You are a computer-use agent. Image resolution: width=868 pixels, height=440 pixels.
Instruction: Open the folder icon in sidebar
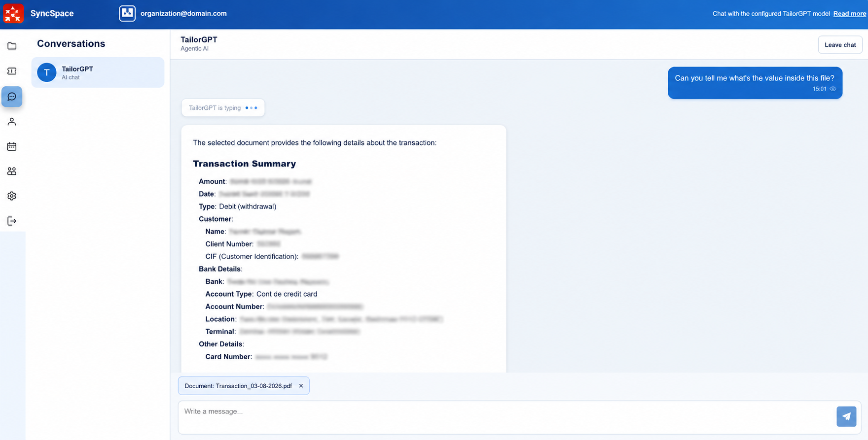(12, 46)
